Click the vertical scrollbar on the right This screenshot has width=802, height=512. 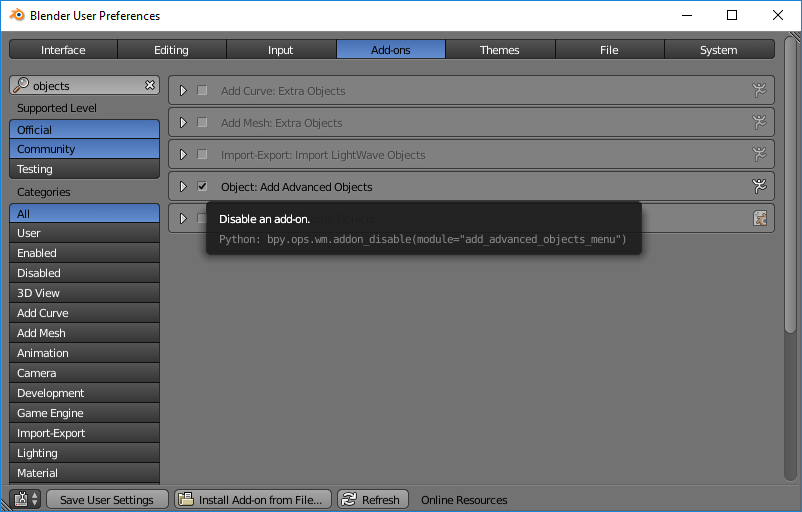click(790, 186)
